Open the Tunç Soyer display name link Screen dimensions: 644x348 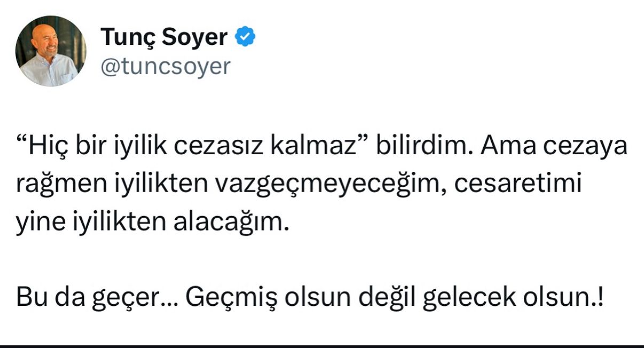pyautogui.click(x=165, y=37)
